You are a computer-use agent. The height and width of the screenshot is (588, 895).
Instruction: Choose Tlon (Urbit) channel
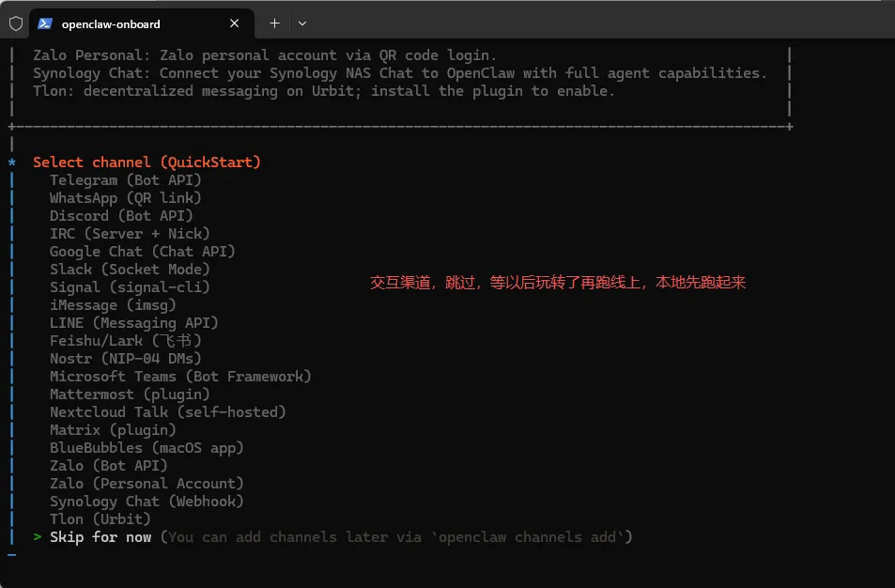(x=100, y=518)
